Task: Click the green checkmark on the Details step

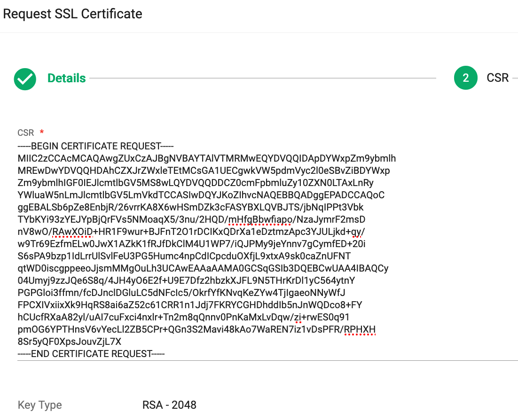Action: tap(25, 79)
